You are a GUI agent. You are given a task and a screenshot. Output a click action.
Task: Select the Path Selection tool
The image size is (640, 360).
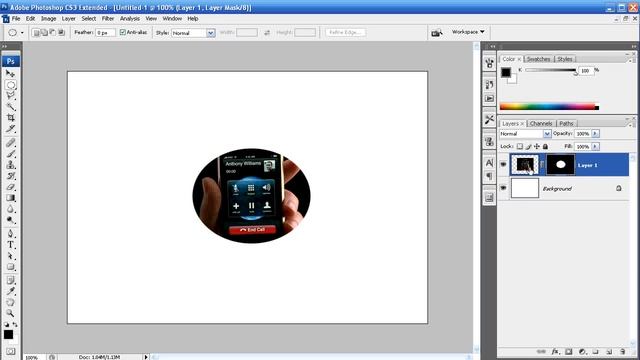coord(11,256)
